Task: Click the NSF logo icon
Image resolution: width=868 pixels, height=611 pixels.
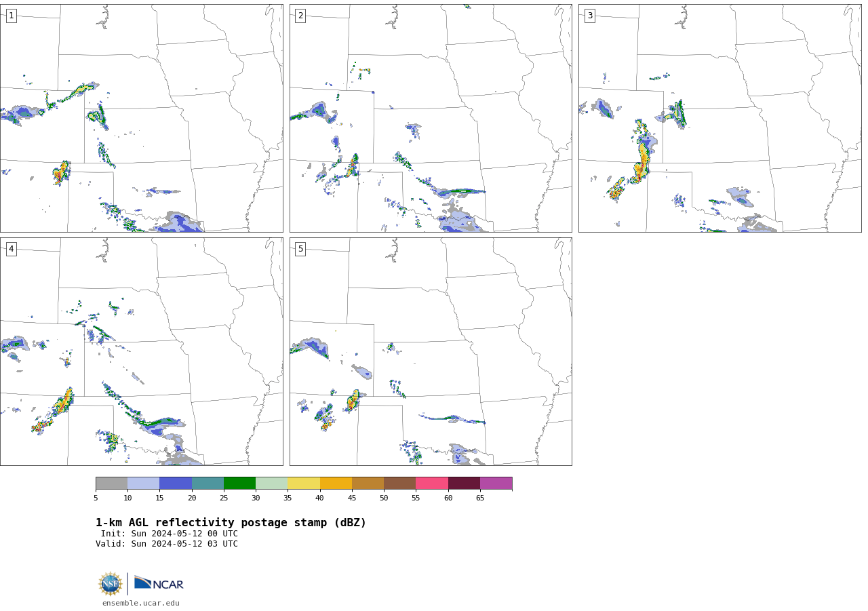Action: click(111, 584)
